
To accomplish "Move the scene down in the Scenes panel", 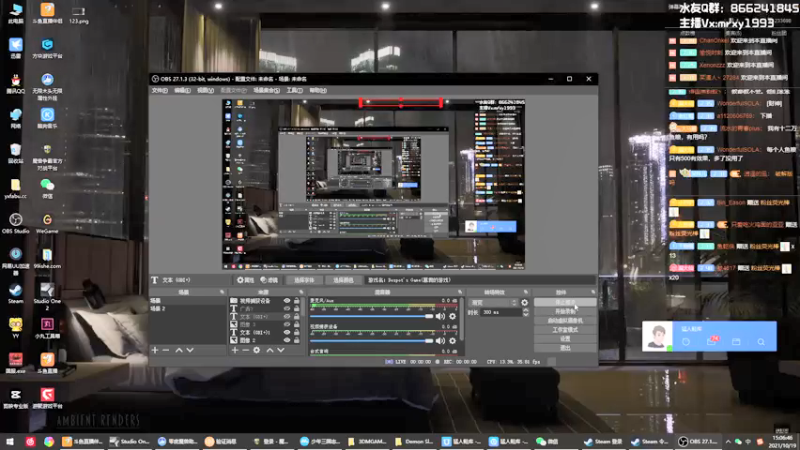I will coord(190,350).
